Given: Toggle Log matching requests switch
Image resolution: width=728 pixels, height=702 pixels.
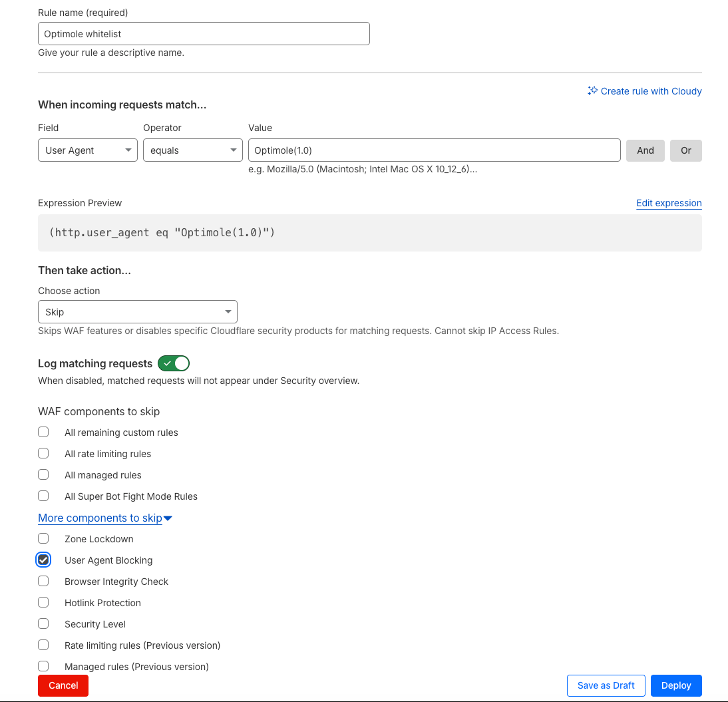Looking at the screenshot, I should pos(174,363).
